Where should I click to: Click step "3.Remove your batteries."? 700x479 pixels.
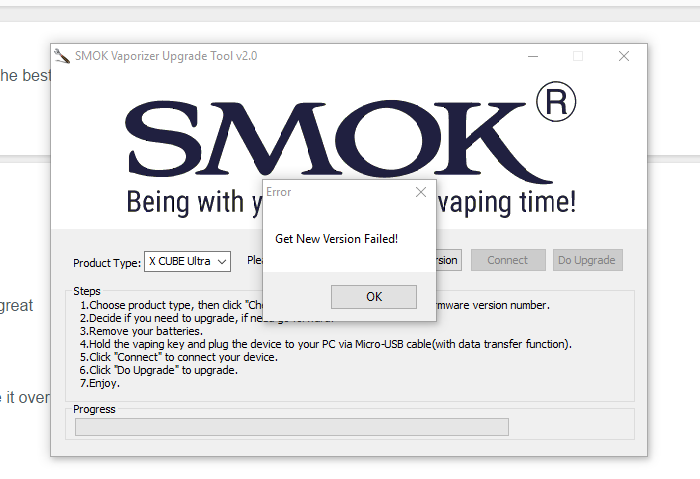click(x=141, y=331)
